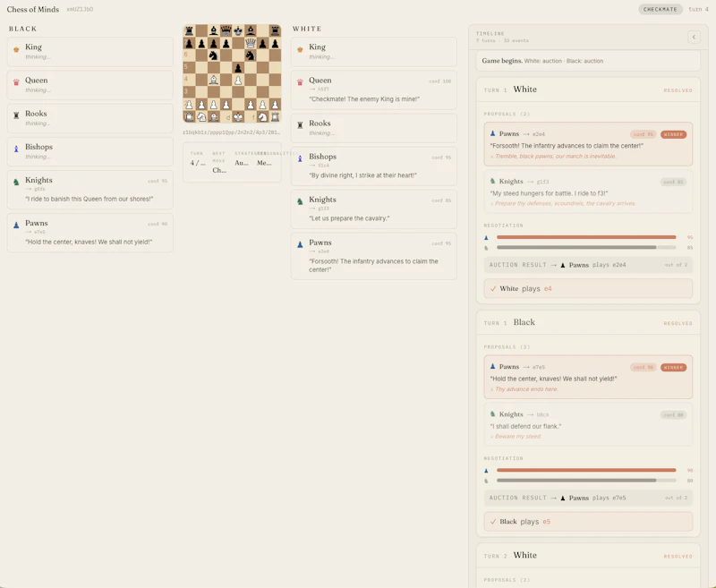Open the White Knights g1f3 proposal in Turn 1
This screenshot has width=716, height=588.
(588, 192)
